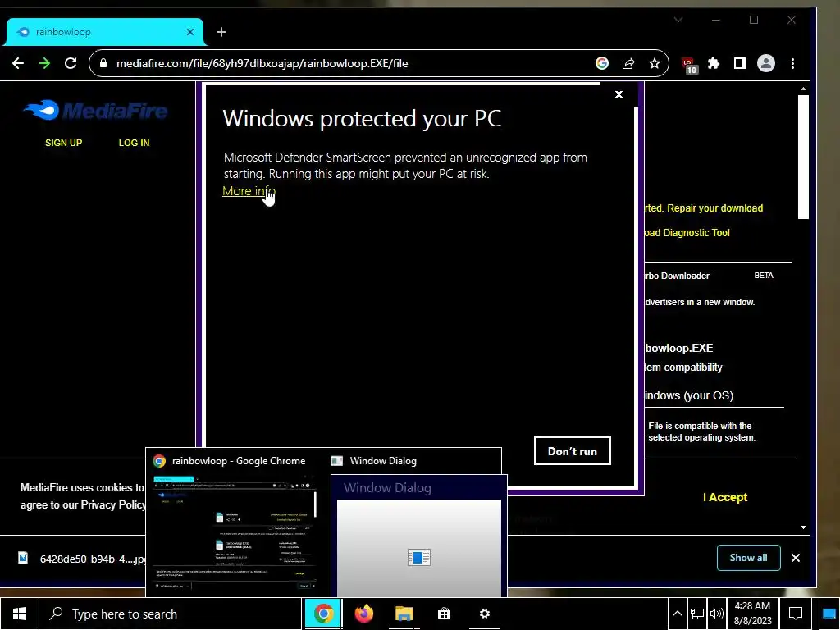Click the More info link

tap(249, 190)
